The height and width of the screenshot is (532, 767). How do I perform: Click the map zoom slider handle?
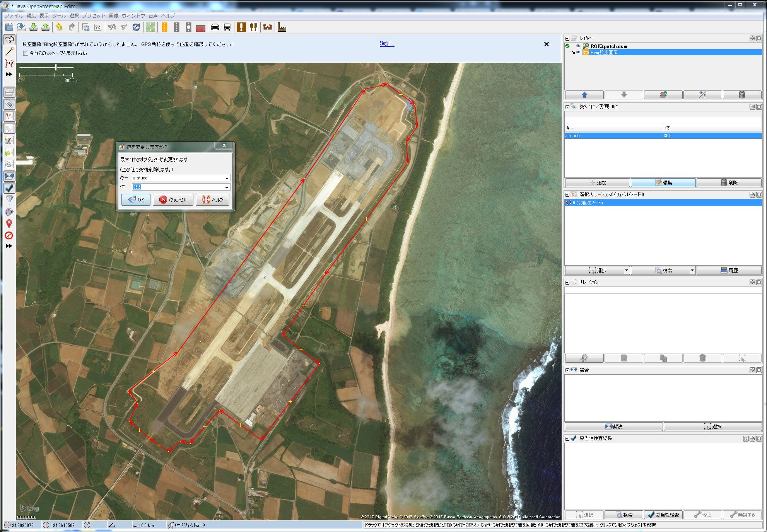56,67
